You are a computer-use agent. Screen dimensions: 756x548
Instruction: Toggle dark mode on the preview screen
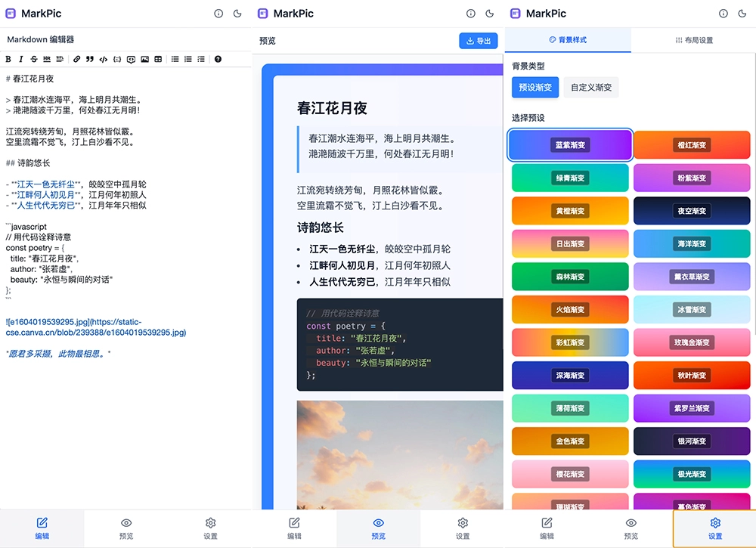(489, 14)
